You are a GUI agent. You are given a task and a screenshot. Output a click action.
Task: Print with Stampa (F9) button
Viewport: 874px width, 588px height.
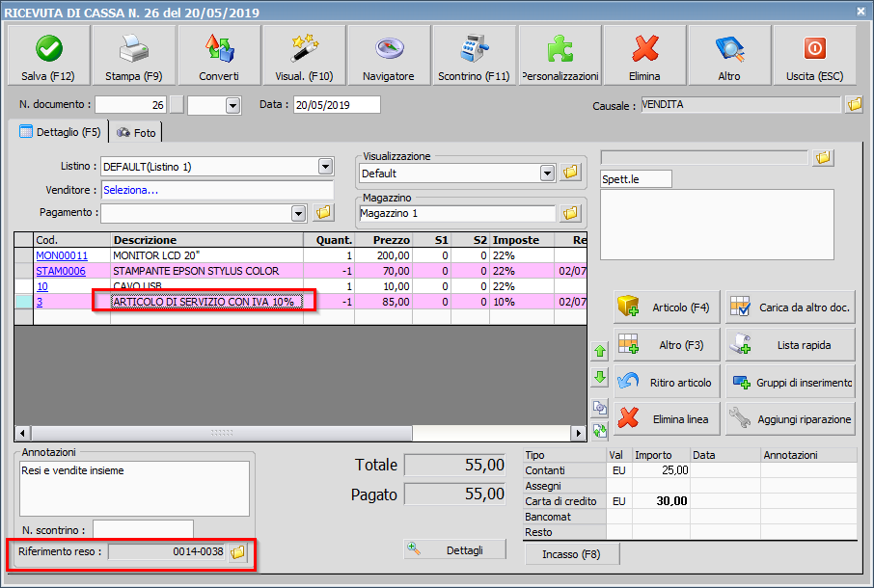(x=134, y=55)
